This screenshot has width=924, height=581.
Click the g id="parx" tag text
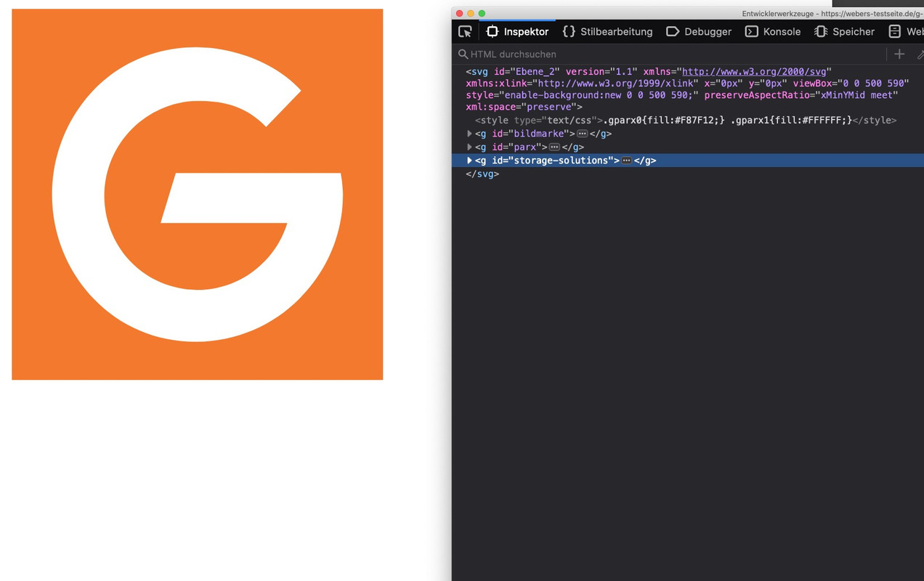point(511,147)
